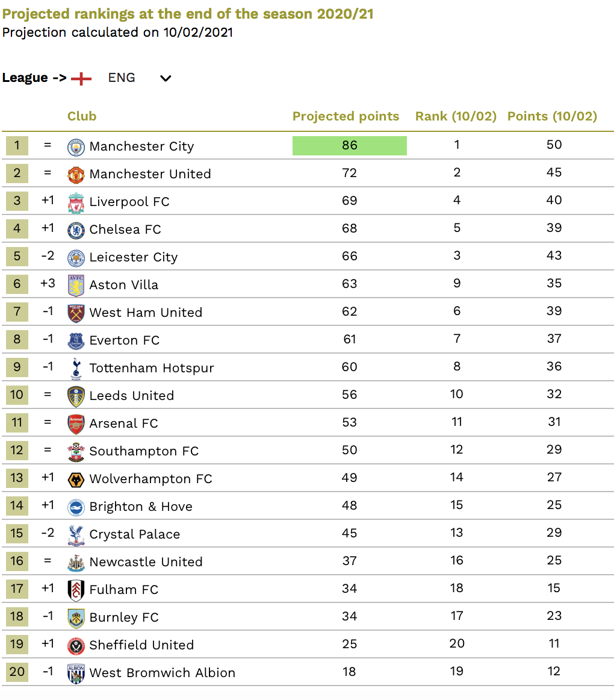Open the ENG league selector
This screenshot has height=700, width=614.
click(122, 78)
